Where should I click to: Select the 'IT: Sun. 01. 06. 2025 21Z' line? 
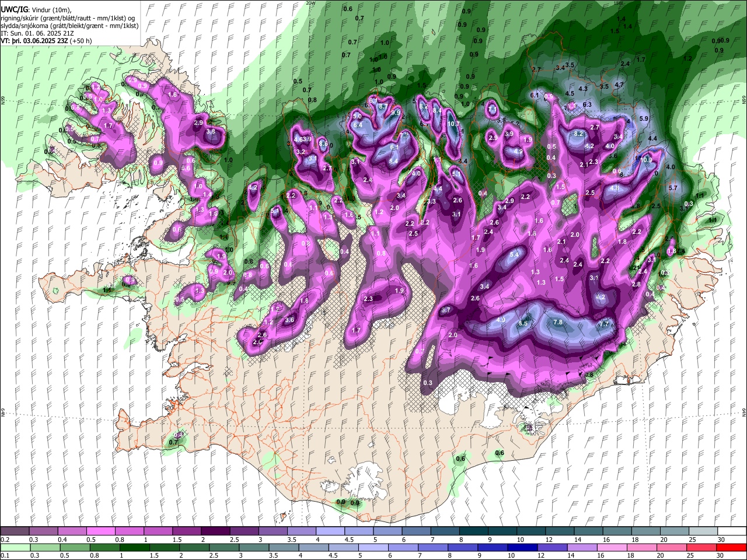pyautogui.click(x=37, y=33)
